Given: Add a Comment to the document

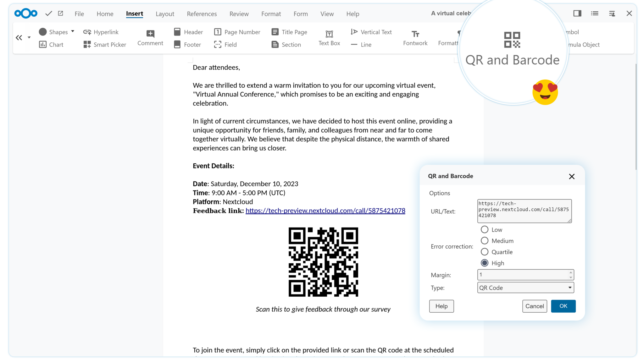Looking at the screenshot, I should coord(150,38).
